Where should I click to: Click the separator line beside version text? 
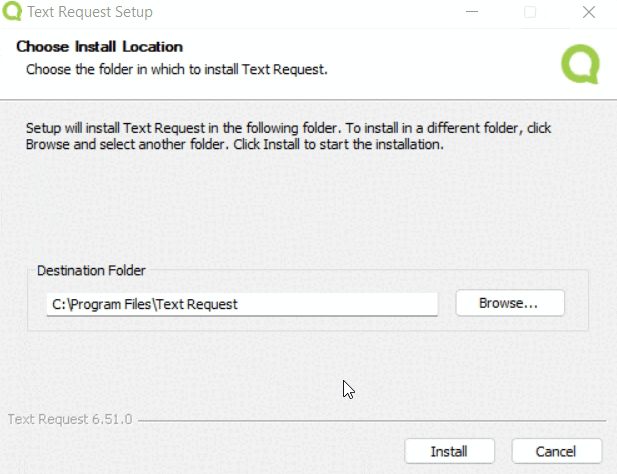pyautogui.click(x=370, y=420)
